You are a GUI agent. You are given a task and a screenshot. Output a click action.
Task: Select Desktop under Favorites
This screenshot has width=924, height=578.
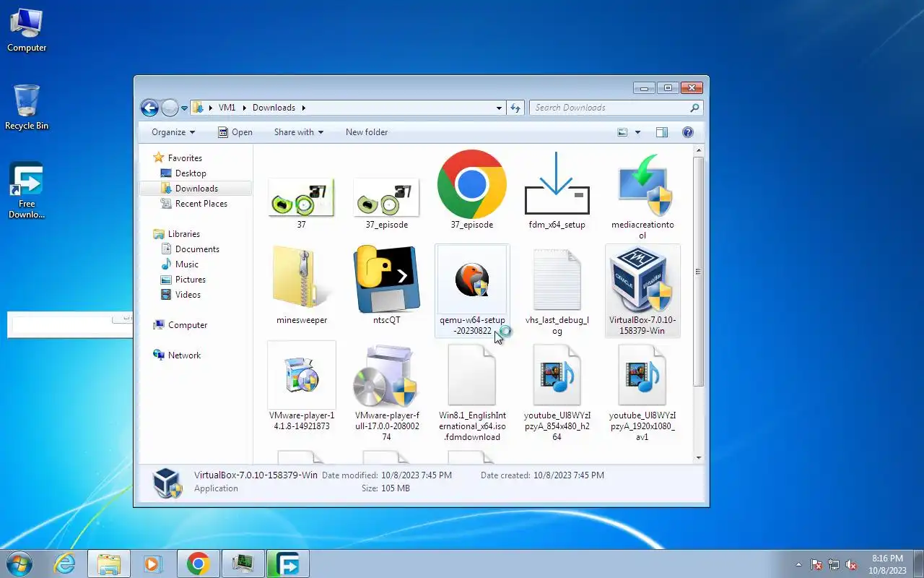pos(191,173)
